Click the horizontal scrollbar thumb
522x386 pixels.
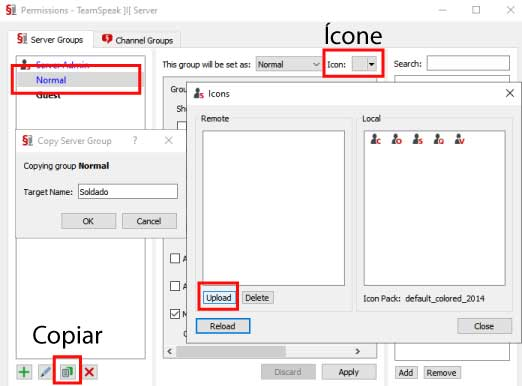[x=231, y=351]
